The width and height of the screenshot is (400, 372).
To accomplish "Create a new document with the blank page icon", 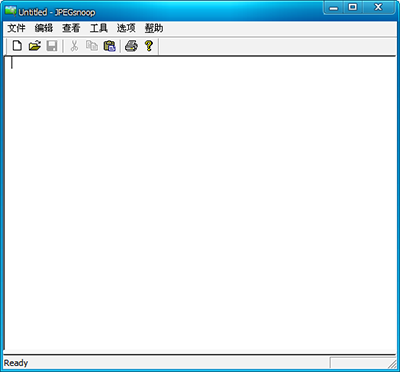I will pos(17,46).
